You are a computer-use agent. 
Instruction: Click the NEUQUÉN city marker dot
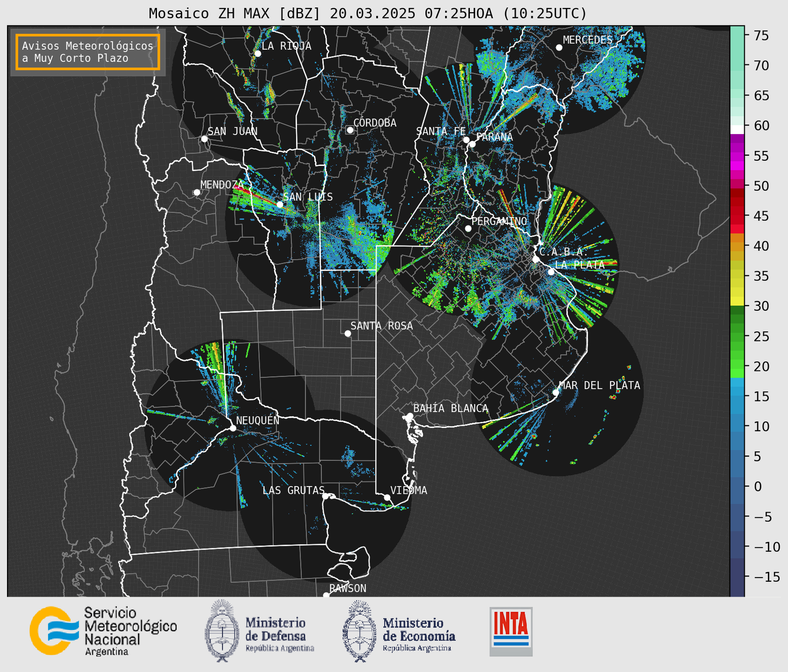pos(233,428)
